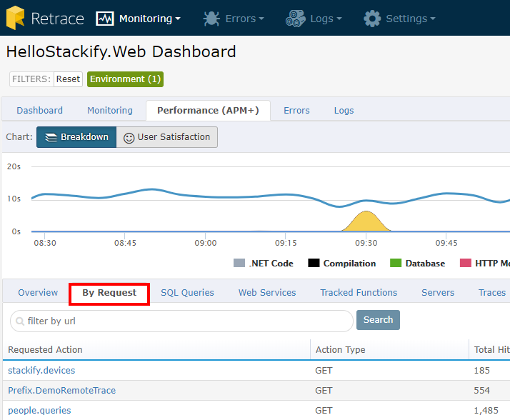The width and height of the screenshot is (510, 420).
Task: Switch to the SQL Queries tab
Action: tap(187, 293)
